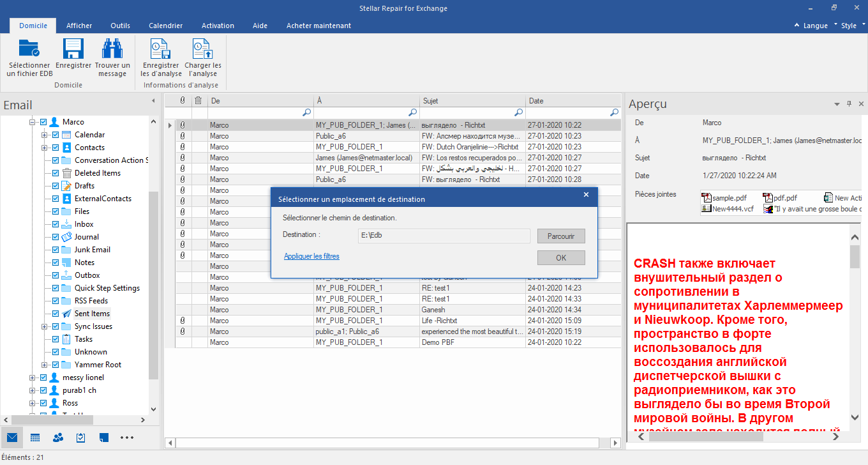Select the Drafts folder

tap(84, 186)
